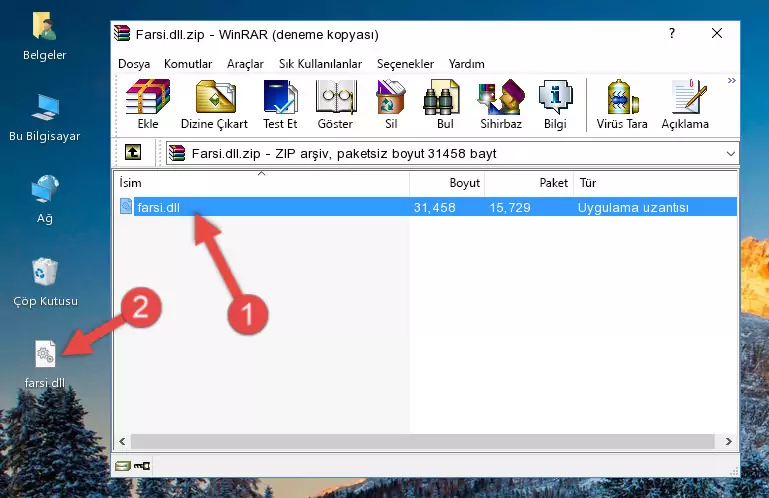
Task: Select farsi.dll in the archive list
Action: (x=158, y=208)
